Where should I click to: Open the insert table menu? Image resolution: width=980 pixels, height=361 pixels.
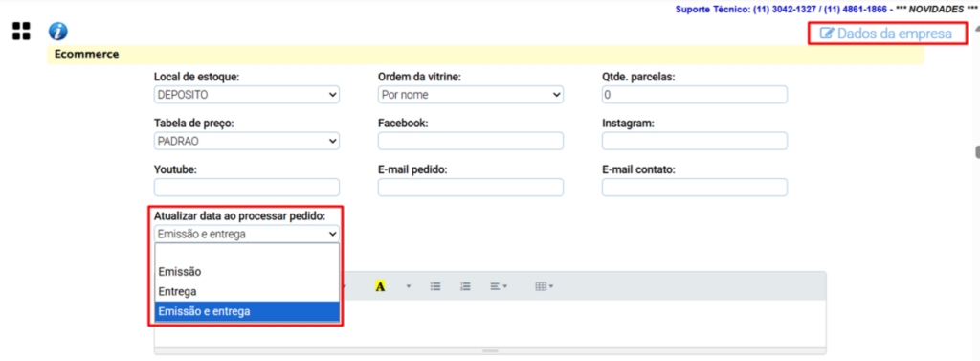coord(544,286)
